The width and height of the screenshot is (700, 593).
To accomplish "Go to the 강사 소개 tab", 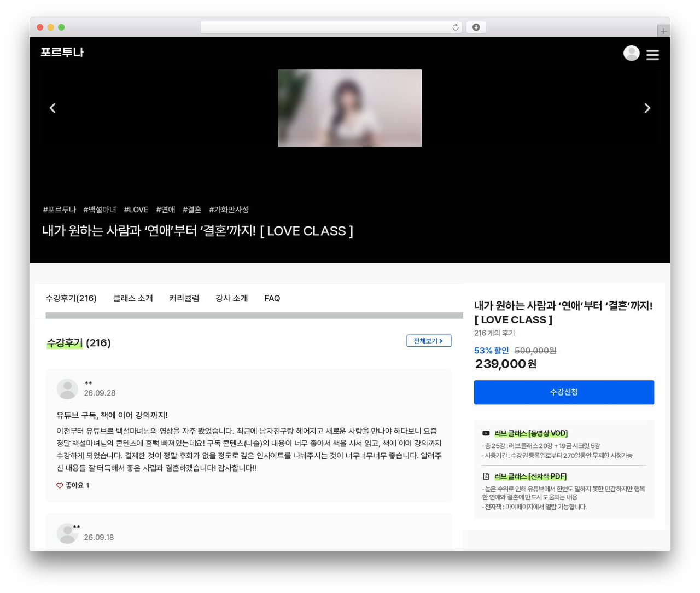I will 232,298.
